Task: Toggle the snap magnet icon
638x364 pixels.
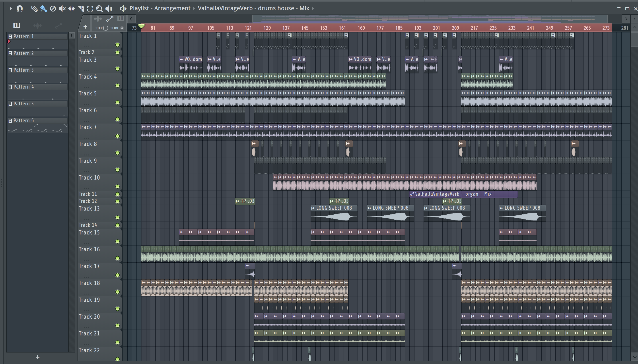Action: click(19, 8)
